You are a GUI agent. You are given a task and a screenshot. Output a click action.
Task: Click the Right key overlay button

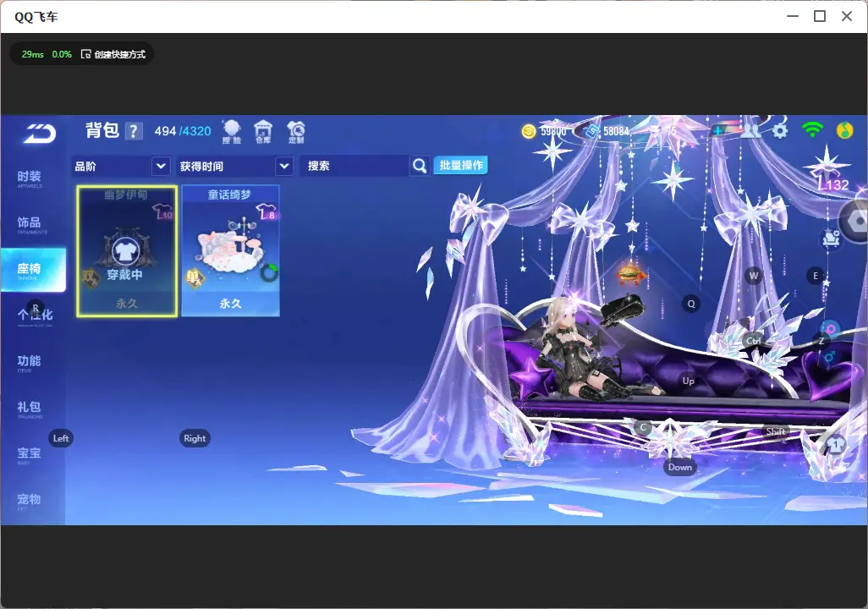(195, 438)
